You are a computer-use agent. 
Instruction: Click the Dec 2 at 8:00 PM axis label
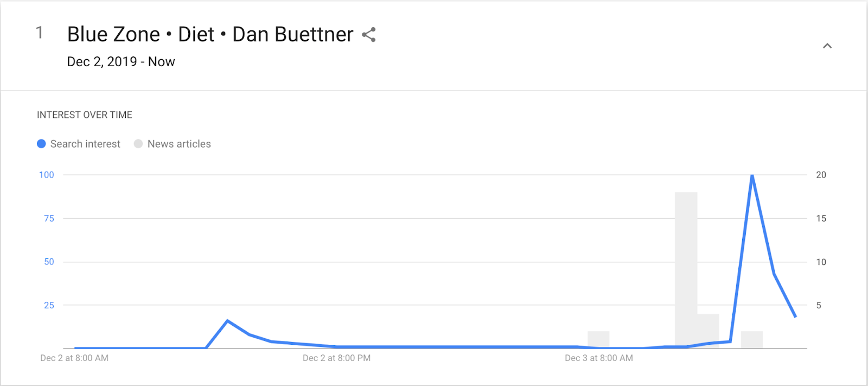(x=337, y=358)
